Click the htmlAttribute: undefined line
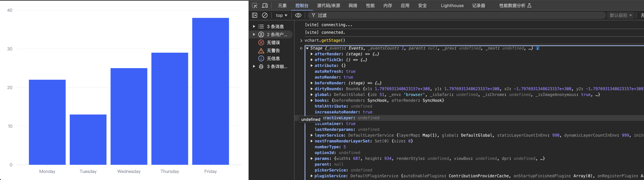 [343, 106]
